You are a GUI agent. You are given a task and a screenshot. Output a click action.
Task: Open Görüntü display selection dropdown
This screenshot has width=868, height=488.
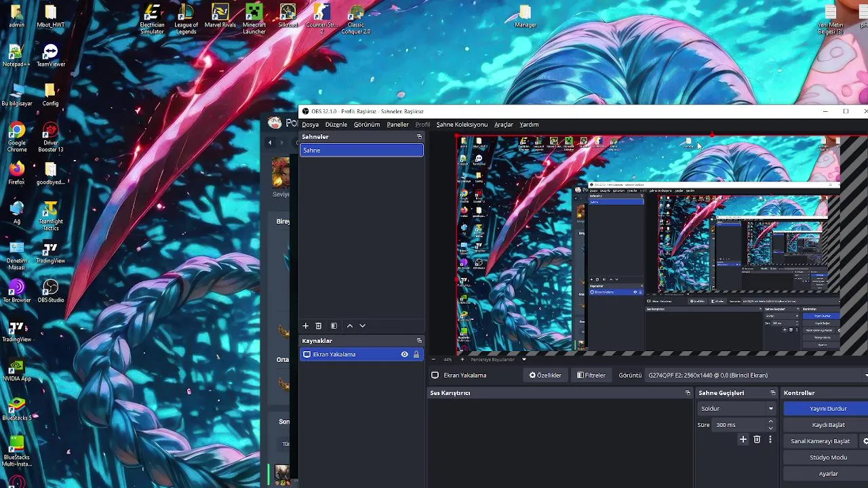click(756, 375)
